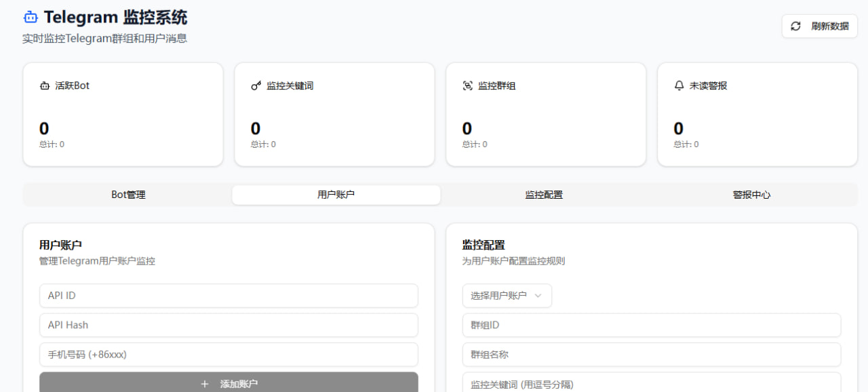Click the bot icon in 活跃Bot card
Screen dimensions: 868x392
pos(45,86)
